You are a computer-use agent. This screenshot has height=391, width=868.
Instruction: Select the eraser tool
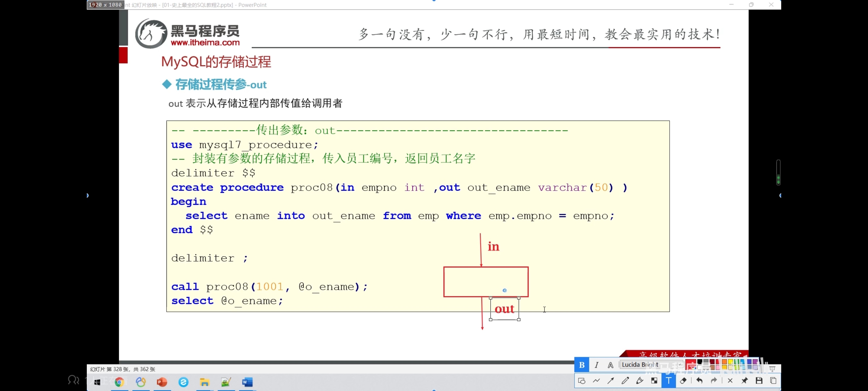[x=683, y=380]
